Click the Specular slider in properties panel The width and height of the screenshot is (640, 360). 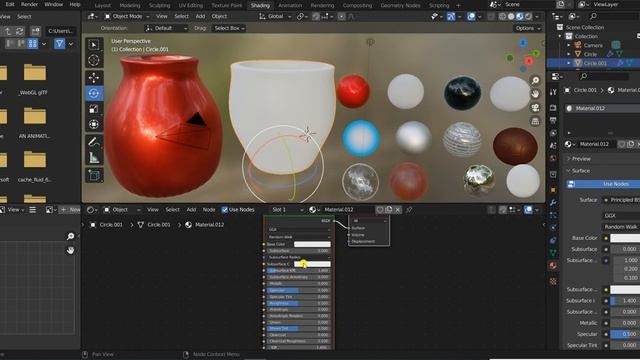625,334
